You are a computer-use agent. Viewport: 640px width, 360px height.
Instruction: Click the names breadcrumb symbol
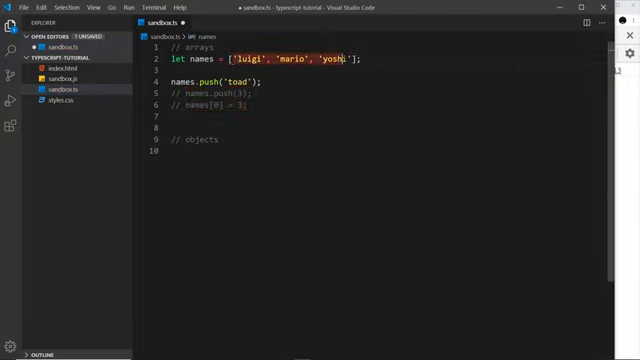(x=207, y=37)
